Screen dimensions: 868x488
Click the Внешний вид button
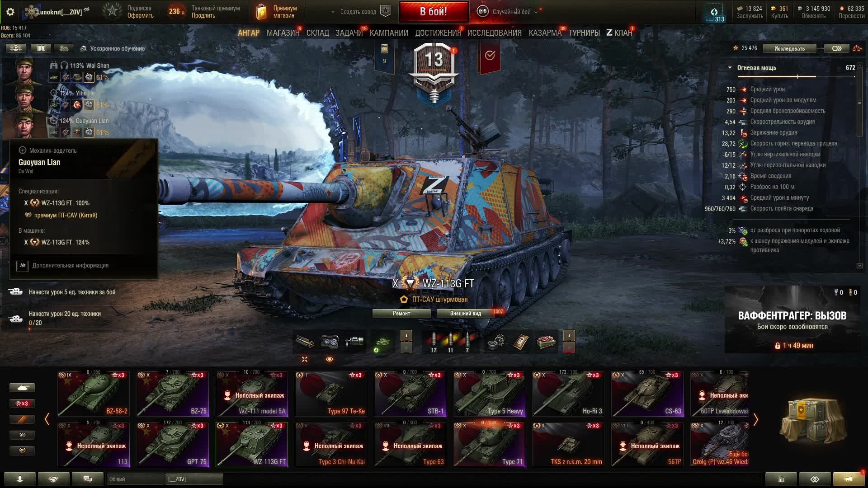pos(466,314)
